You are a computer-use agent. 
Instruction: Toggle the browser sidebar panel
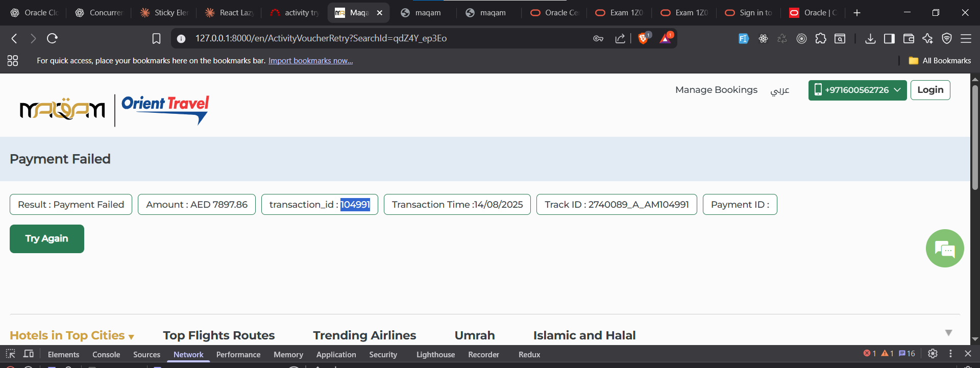pyautogui.click(x=889, y=38)
